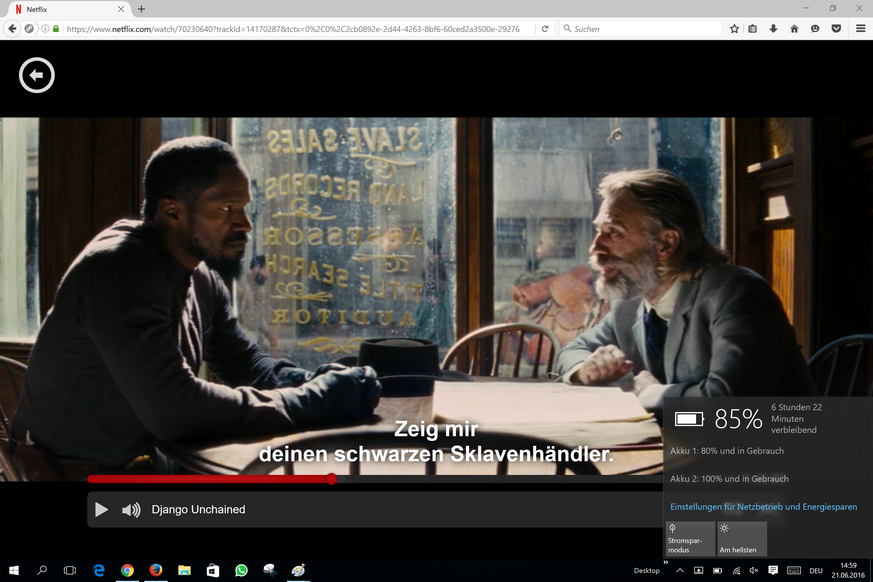This screenshot has width=873, height=582.
Task: Click the muted volume tray icon
Action: pos(754,571)
